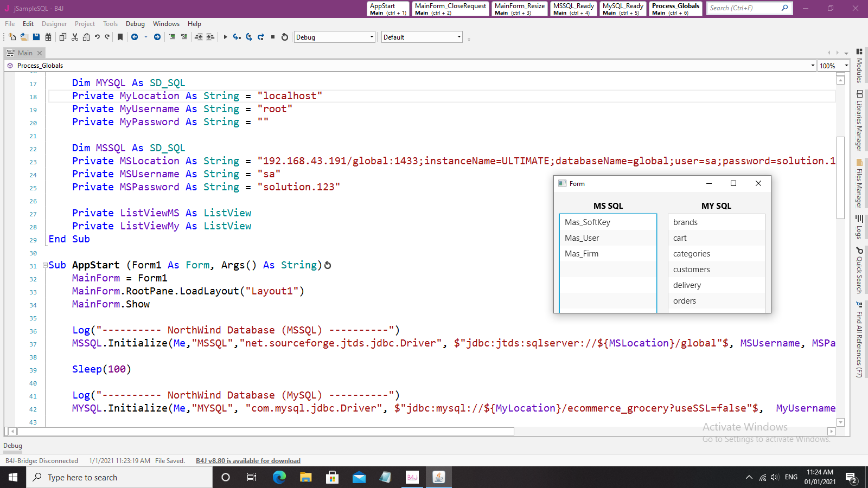The image size is (868, 488).
Task: Switch to the Main code tab
Action: [25, 53]
